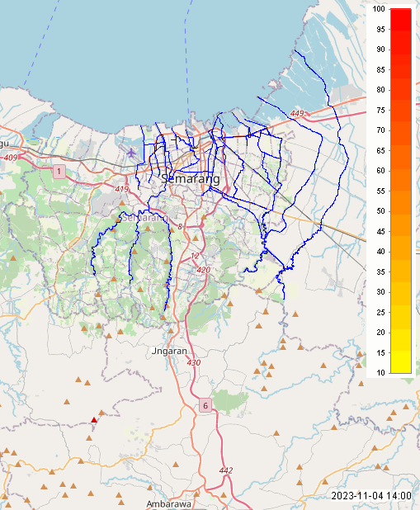Click road number 449 label
420x510 pixels.
[297, 113]
